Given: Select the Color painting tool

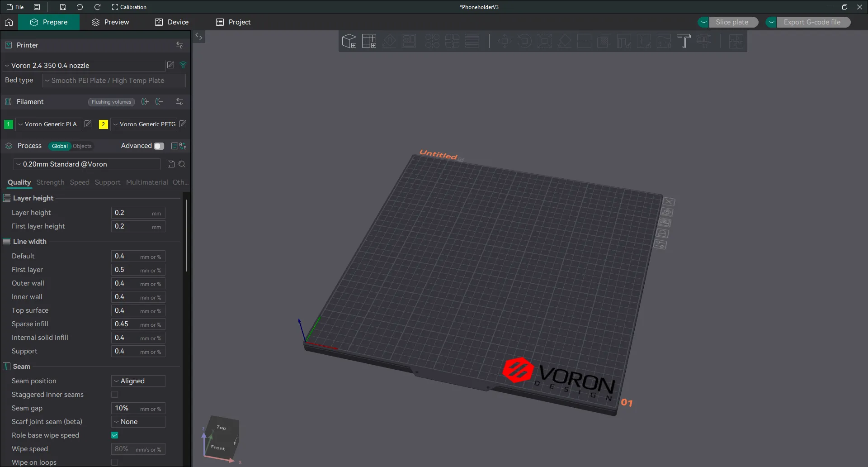Looking at the screenshot, I should [x=664, y=41].
